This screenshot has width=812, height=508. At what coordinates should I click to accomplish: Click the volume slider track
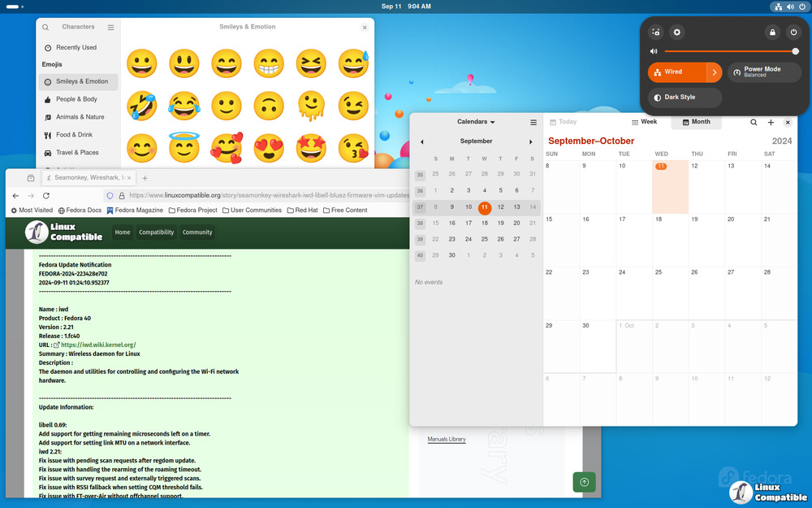pos(727,51)
